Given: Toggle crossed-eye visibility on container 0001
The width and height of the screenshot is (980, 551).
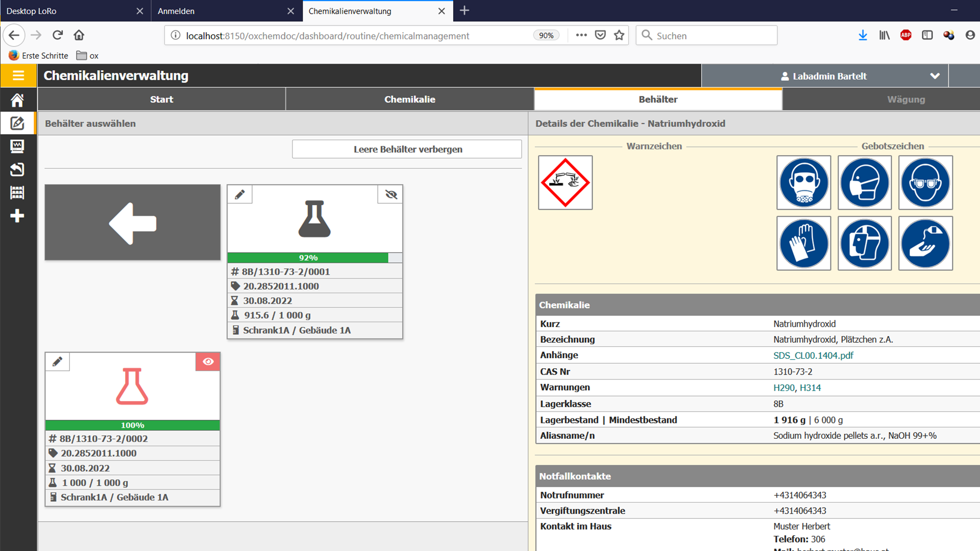Looking at the screenshot, I should (x=390, y=194).
